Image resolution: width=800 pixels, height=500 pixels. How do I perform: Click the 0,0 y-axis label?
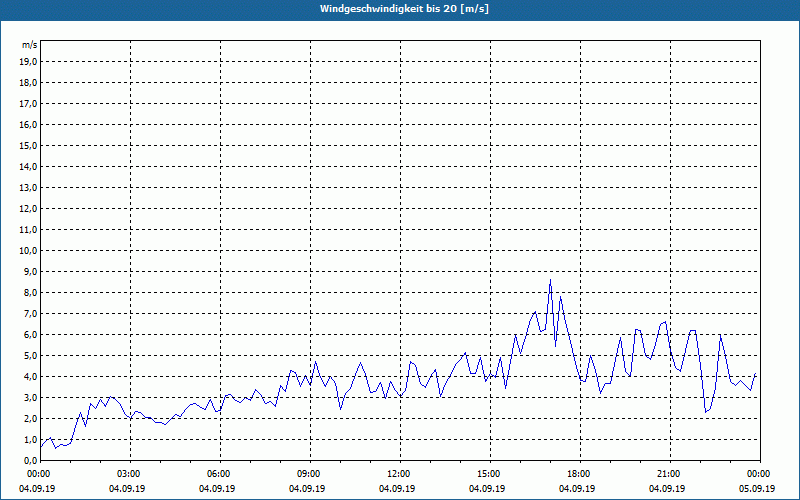pyautogui.click(x=30, y=460)
